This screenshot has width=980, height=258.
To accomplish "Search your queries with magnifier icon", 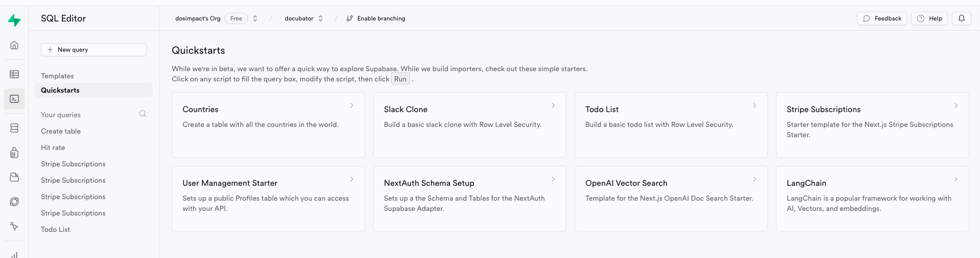I will coord(143,114).
